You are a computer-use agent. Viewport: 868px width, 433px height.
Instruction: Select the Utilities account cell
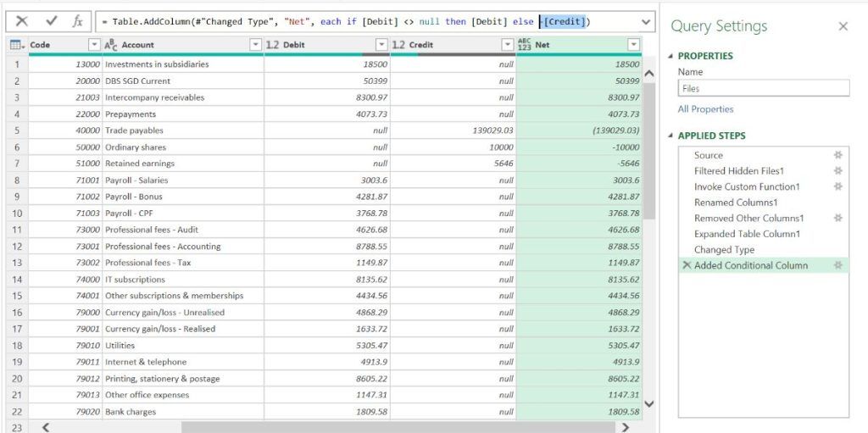point(183,346)
